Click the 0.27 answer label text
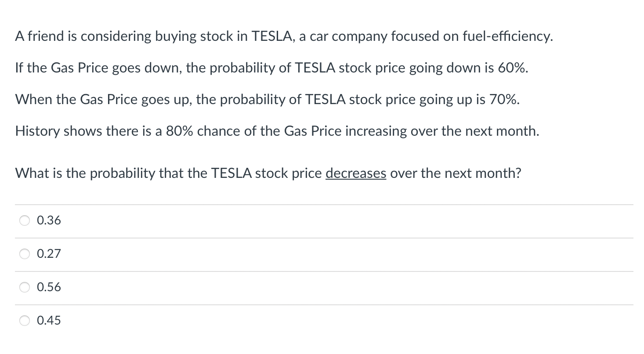The width and height of the screenshot is (644, 354). point(49,254)
